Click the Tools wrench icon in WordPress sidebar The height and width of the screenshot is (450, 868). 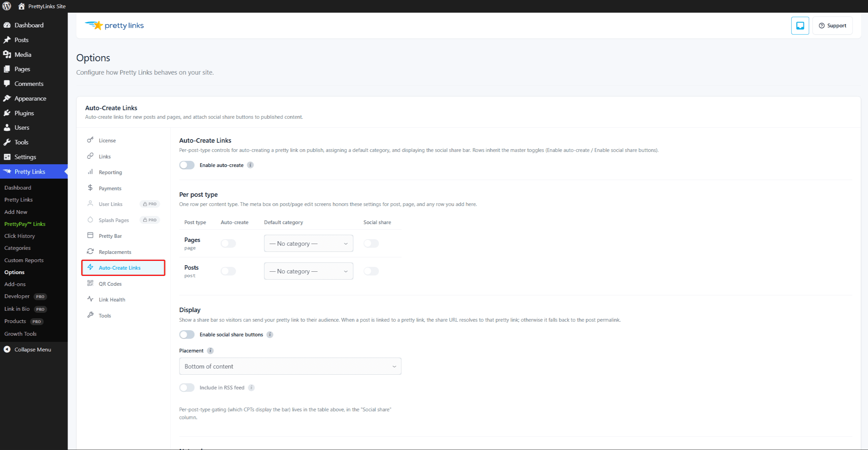point(7,142)
